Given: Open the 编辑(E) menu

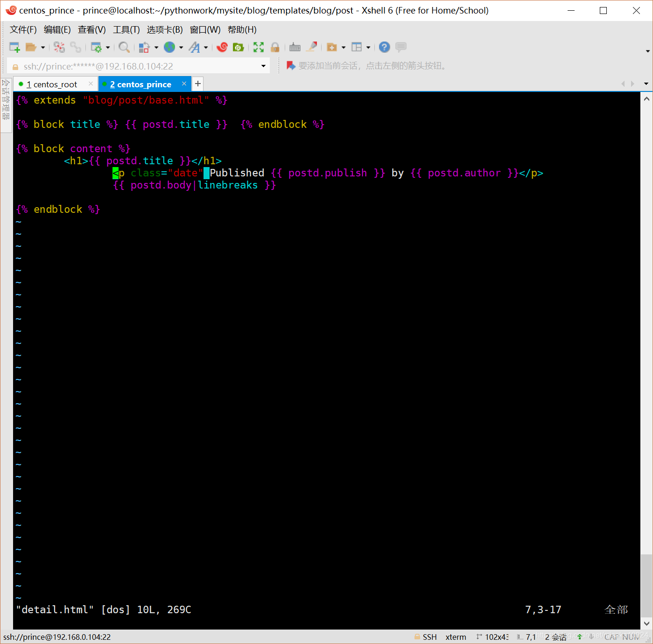Looking at the screenshot, I should 57,30.
